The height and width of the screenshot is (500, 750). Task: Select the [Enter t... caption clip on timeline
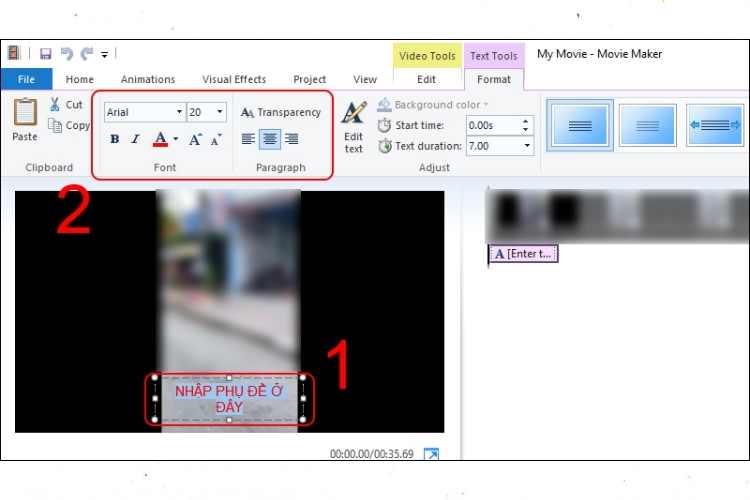(523, 254)
